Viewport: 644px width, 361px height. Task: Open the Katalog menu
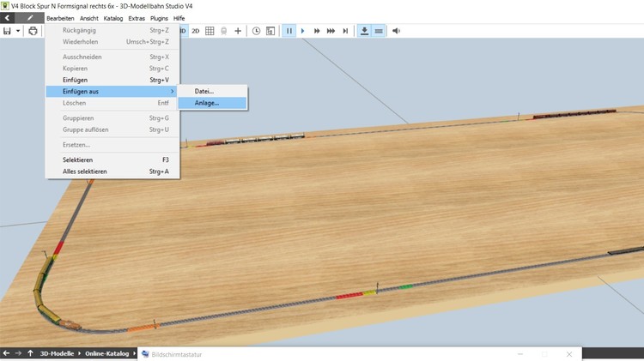click(113, 18)
